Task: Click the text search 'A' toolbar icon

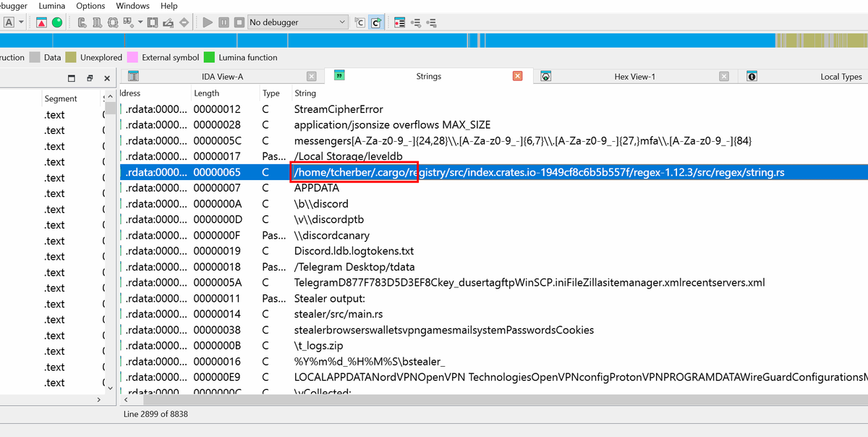Action: point(9,22)
